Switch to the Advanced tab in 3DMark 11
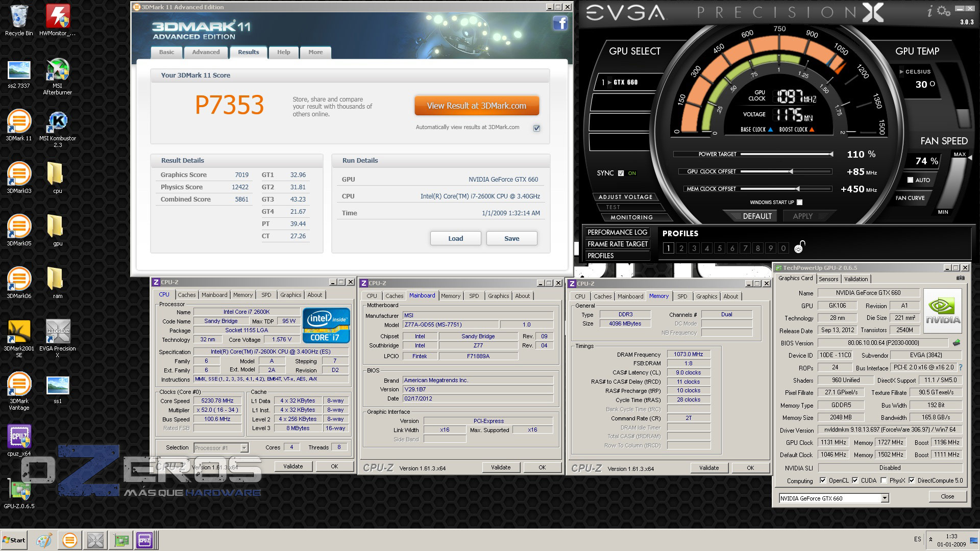The width and height of the screenshot is (980, 551). coord(206,52)
